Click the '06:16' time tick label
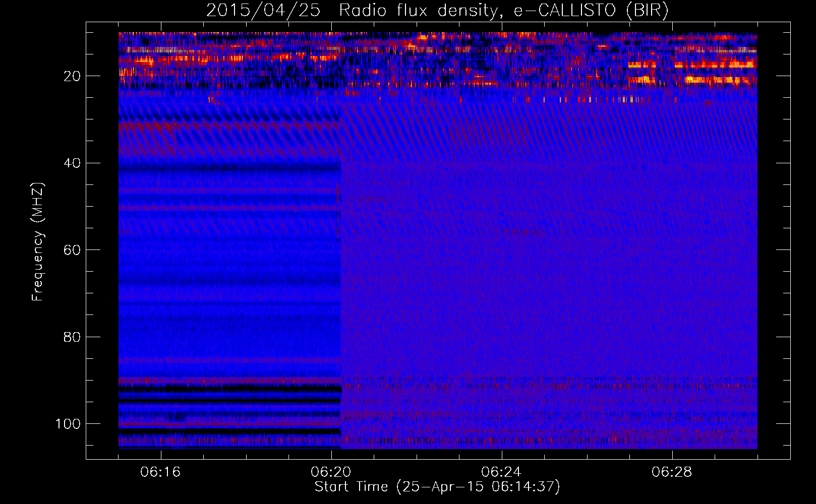Screen dimensions: 816x504 click(x=160, y=472)
